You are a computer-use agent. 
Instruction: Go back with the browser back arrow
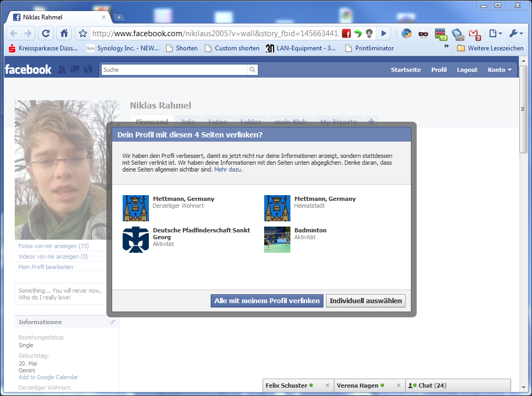point(14,33)
